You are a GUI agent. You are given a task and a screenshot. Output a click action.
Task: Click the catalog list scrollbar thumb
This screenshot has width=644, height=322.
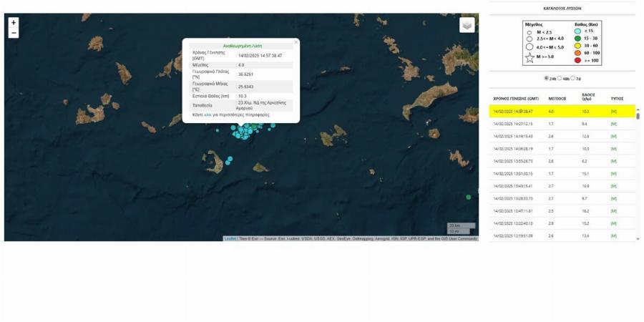point(638,115)
